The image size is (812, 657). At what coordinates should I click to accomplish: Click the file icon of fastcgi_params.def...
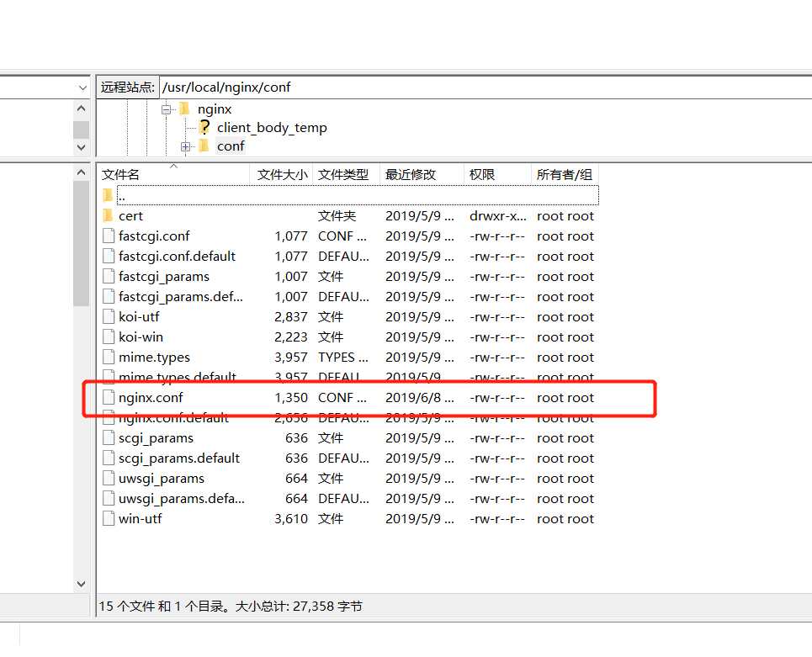[x=109, y=297]
